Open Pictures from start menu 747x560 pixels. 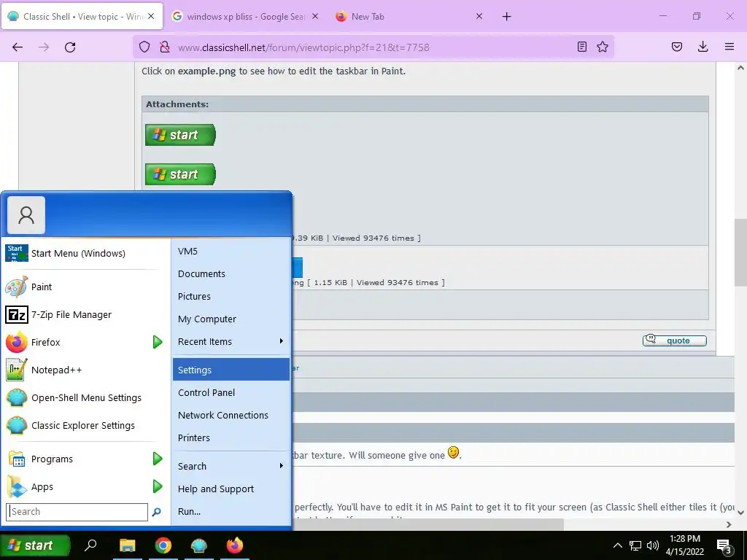pos(231,296)
